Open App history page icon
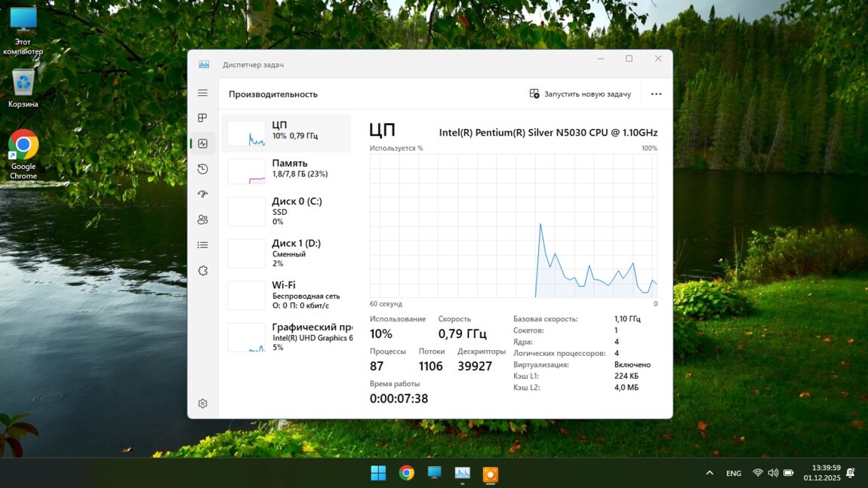This screenshot has width=868, height=488. tap(202, 169)
